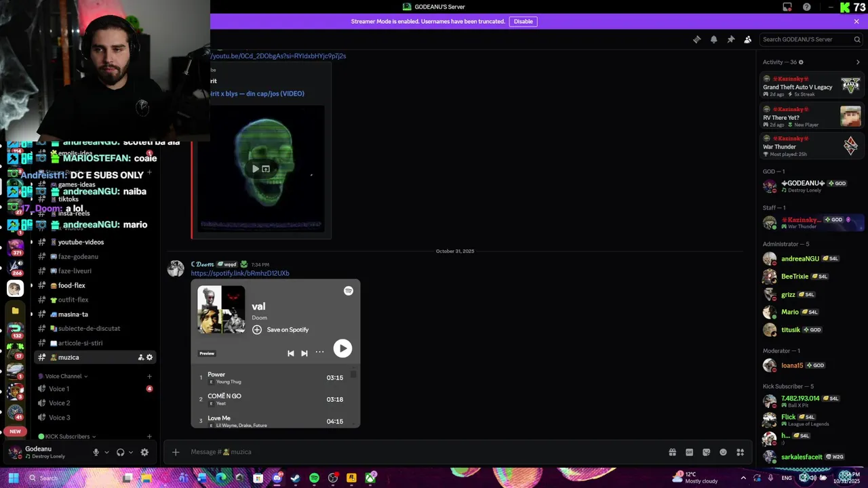Send a gift using gift icon
Screen dimensions: 868x488
pyautogui.click(x=672, y=452)
